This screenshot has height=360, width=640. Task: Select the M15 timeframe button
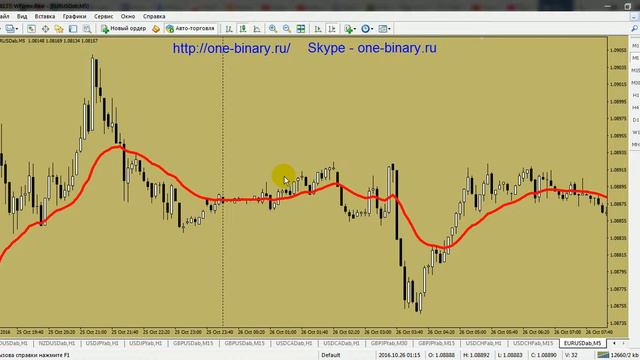[x=635, y=70]
